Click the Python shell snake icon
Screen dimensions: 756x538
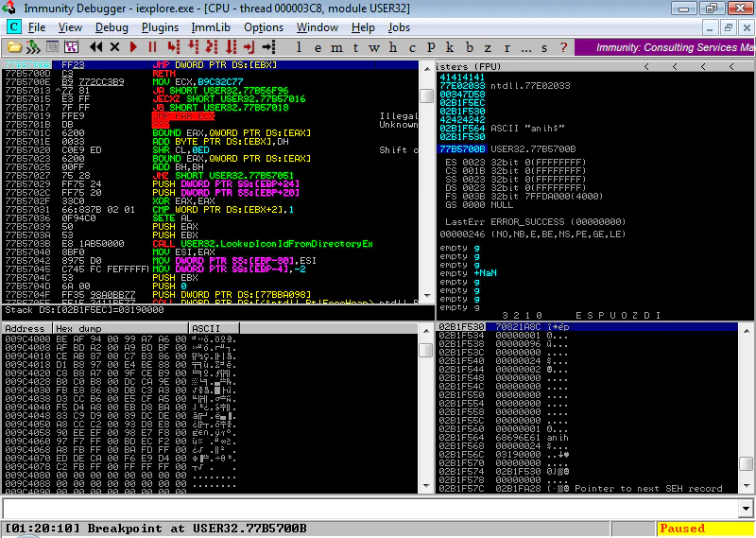33,47
